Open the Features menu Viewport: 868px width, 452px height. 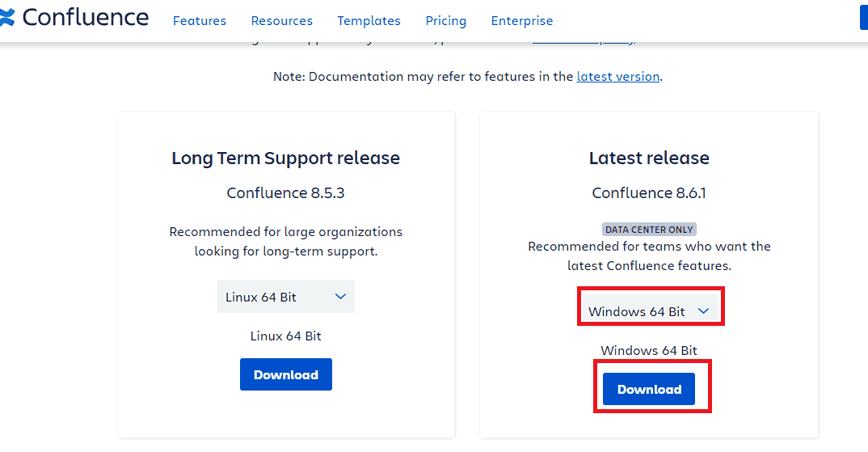[200, 21]
